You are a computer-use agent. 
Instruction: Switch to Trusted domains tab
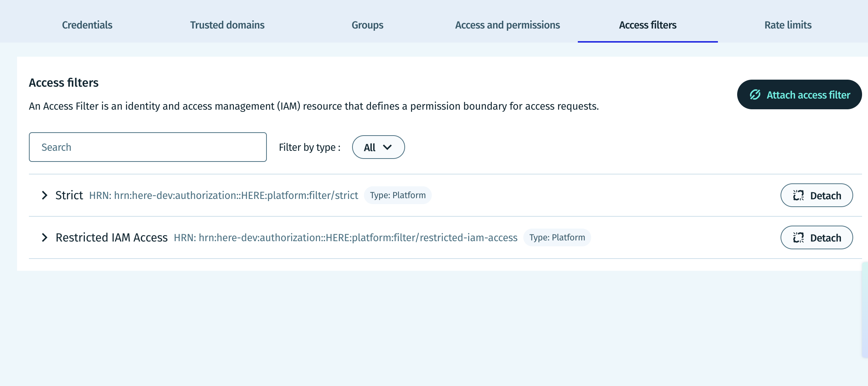coord(227,25)
